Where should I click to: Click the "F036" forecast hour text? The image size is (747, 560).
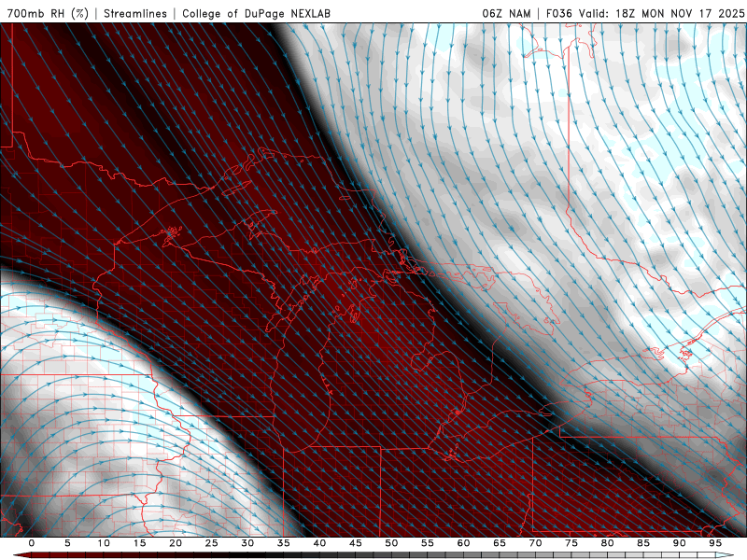[x=558, y=13]
